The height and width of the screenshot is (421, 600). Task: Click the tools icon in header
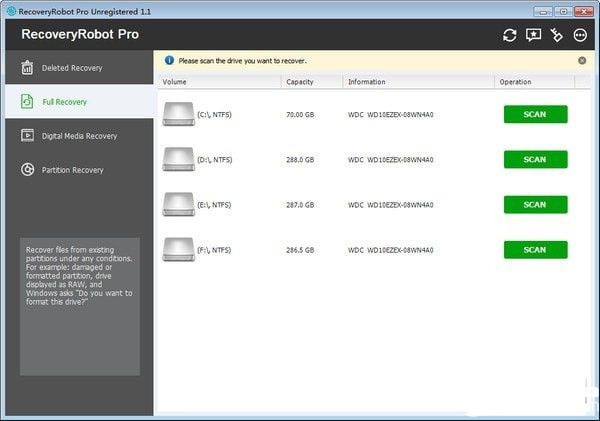(x=557, y=35)
